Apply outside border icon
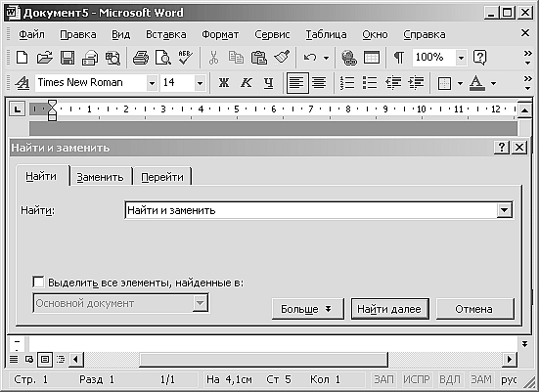This screenshot has height=392, width=539. point(444,83)
